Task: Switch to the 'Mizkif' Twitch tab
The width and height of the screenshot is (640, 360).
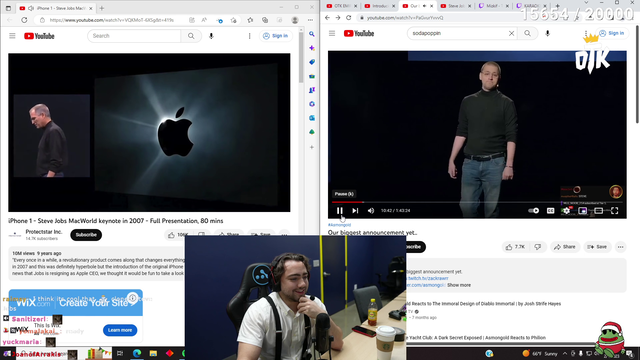Action: pyautogui.click(x=493, y=6)
